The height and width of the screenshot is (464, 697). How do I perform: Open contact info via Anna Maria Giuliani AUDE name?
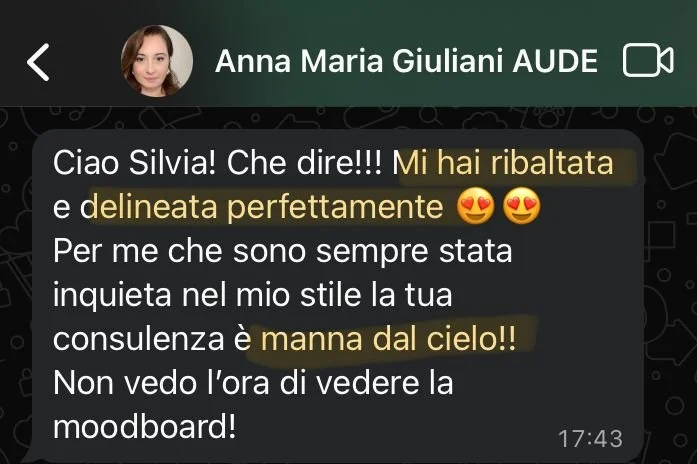406,61
